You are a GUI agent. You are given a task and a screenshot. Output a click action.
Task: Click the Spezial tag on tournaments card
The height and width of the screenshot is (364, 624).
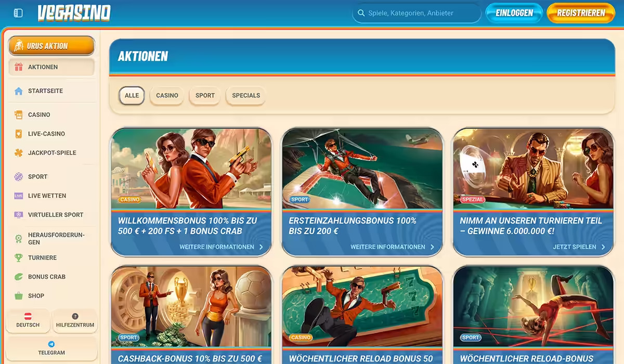point(473,200)
